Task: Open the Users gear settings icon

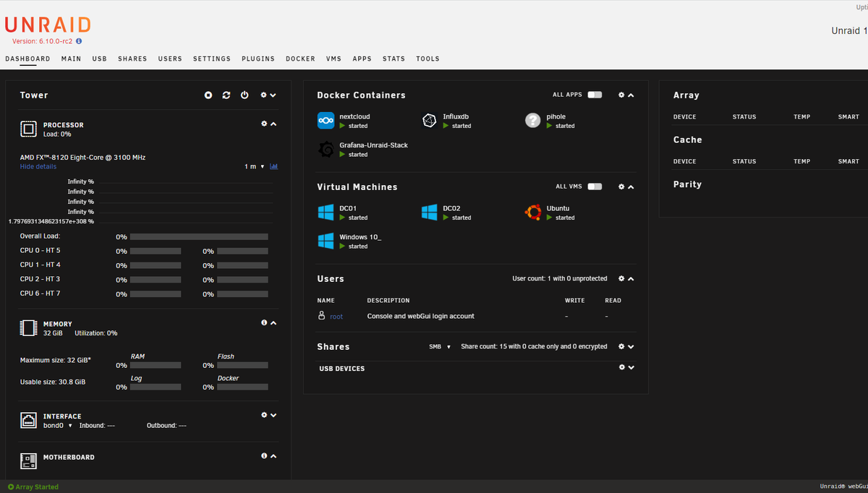Action: tap(621, 278)
